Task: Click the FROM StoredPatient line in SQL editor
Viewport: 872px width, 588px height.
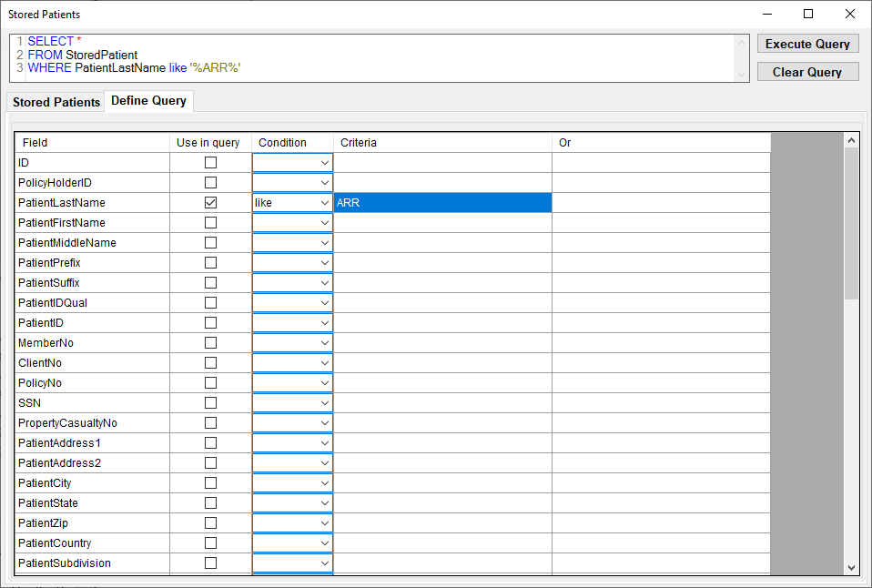Action: point(82,55)
